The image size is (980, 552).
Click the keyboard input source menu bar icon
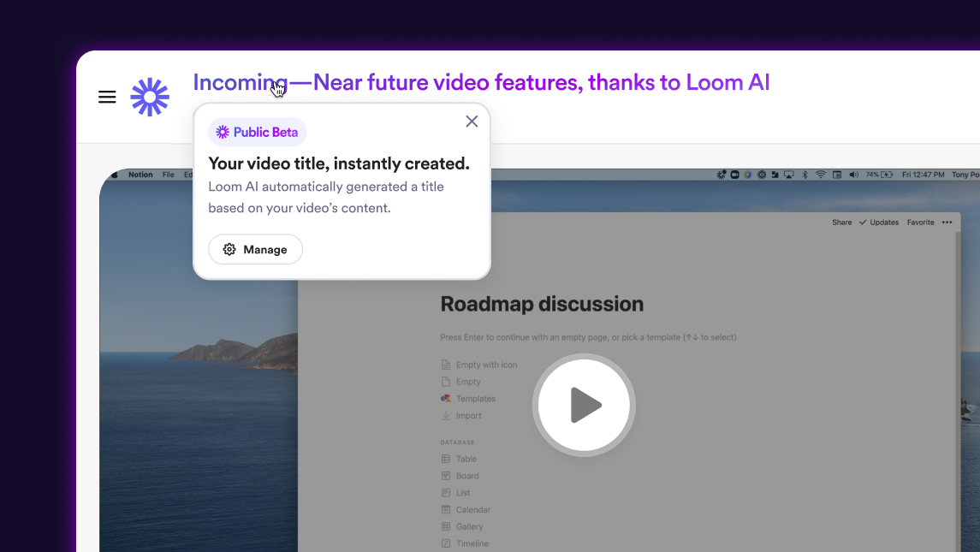tap(837, 175)
